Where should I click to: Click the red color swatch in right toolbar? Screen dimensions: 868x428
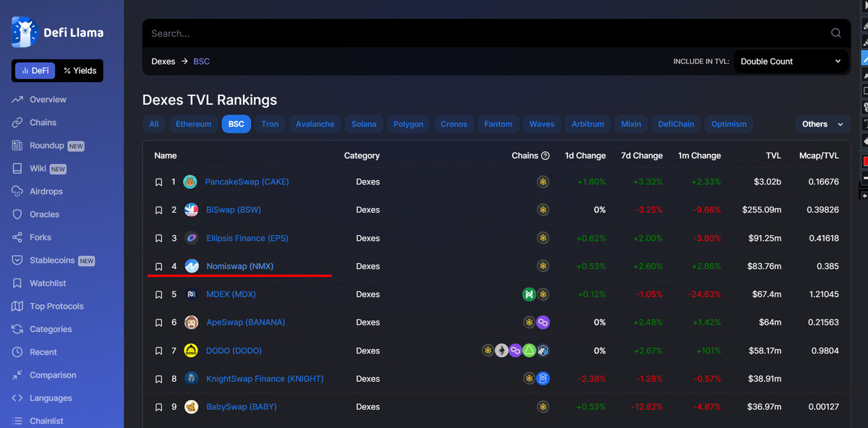point(866,161)
